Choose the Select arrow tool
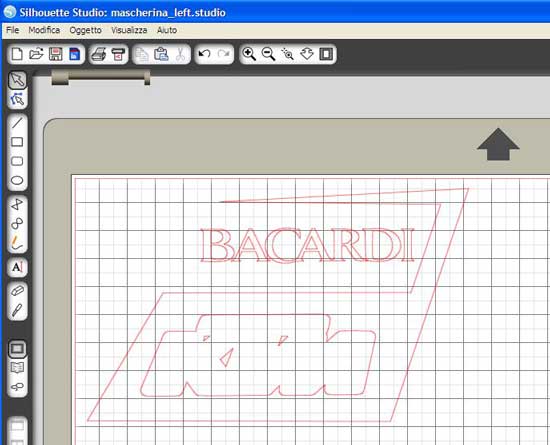550x445 pixels. point(17,80)
